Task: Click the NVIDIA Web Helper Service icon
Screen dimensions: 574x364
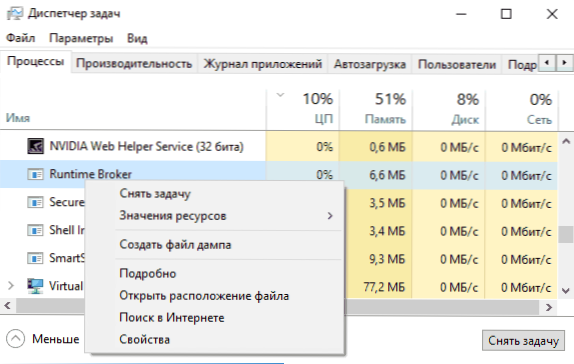Action: [36, 146]
